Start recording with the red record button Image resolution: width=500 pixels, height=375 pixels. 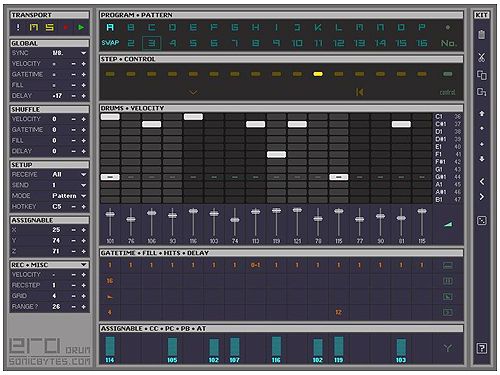[66, 27]
